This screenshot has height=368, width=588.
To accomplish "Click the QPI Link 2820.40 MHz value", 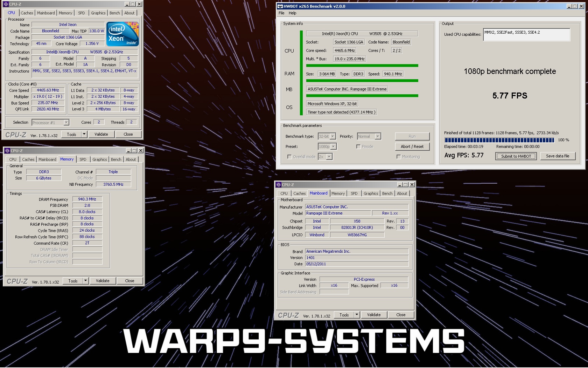I will (48, 109).
